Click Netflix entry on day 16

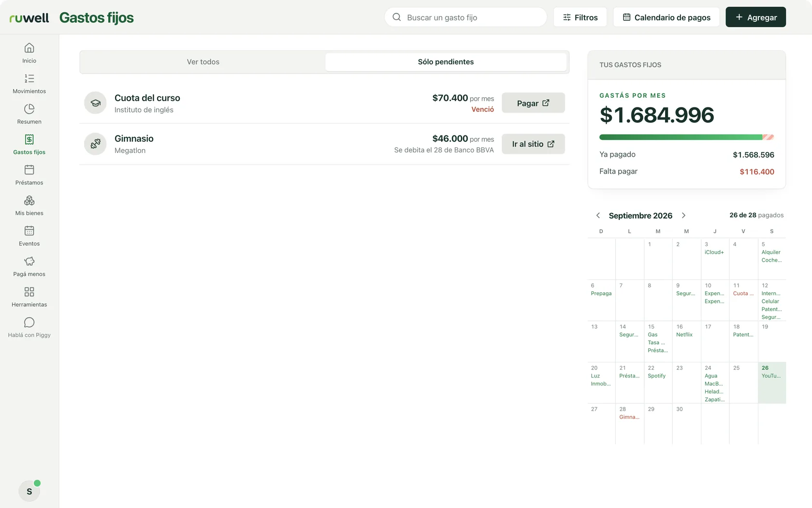684,335
